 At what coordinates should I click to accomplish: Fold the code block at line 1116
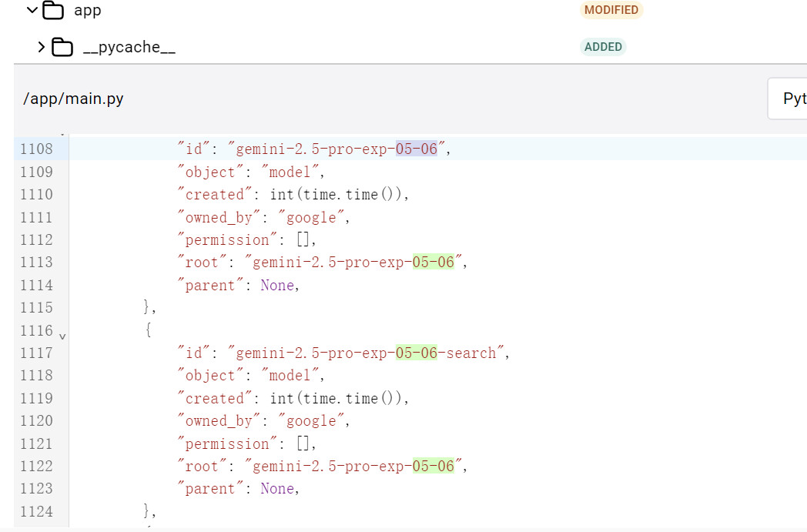pyautogui.click(x=62, y=336)
